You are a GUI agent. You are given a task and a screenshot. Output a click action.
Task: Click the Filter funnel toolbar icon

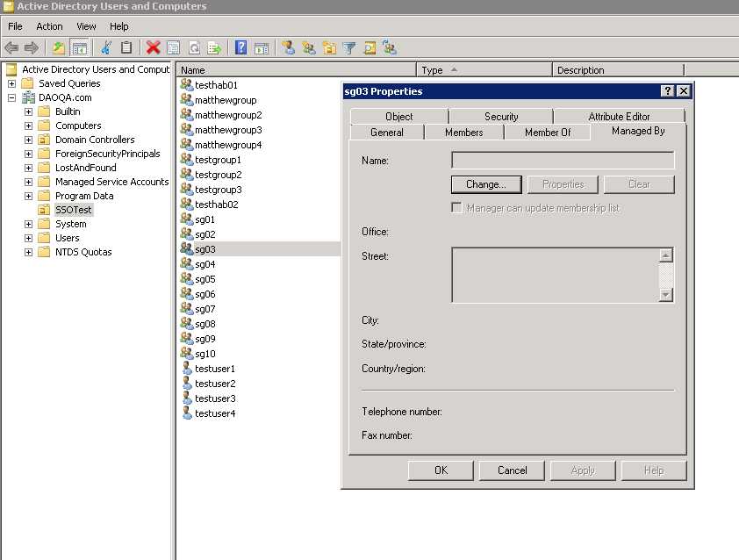point(349,48)
